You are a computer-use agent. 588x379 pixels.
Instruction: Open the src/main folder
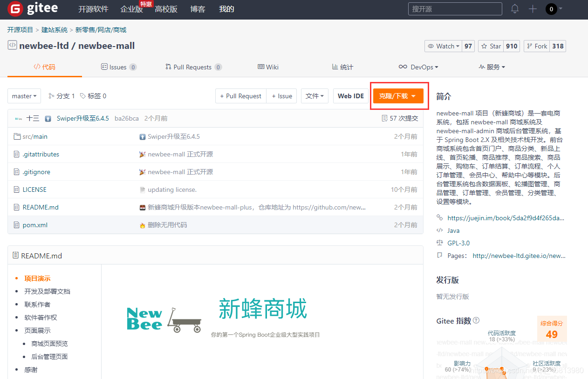(34, 136)
